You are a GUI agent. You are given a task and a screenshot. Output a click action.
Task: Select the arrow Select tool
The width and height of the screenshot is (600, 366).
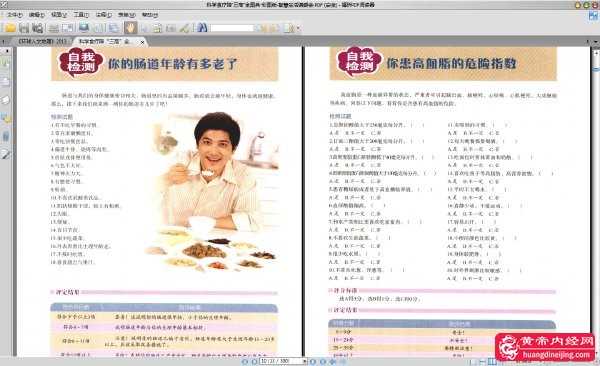click(144, 28)
